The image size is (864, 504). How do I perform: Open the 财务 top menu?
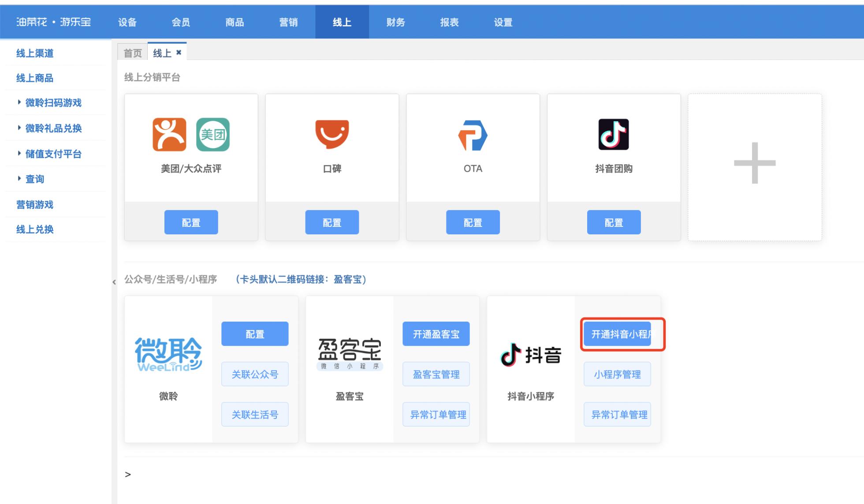coord(396,22)
